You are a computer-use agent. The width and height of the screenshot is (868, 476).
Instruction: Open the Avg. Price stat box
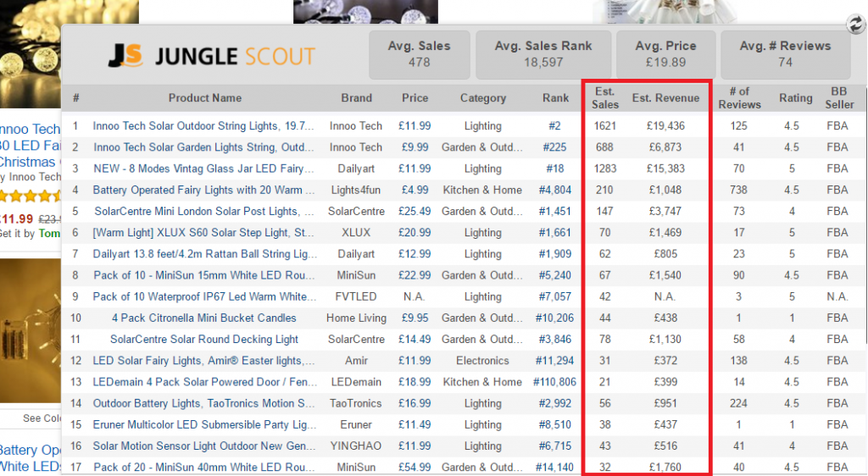point(665,54)
